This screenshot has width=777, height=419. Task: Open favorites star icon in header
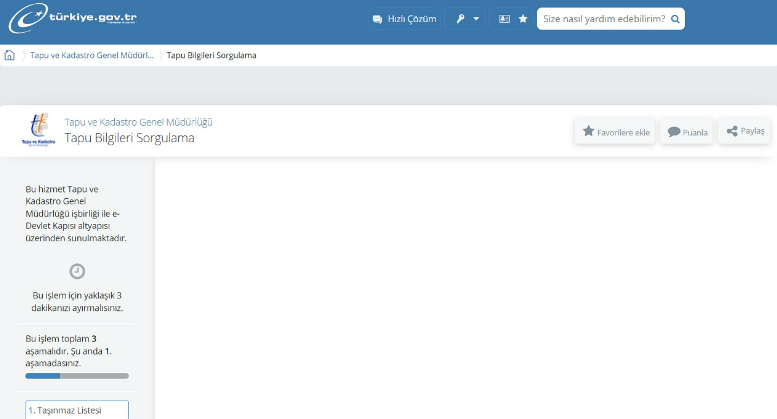(x=523, y=19)
